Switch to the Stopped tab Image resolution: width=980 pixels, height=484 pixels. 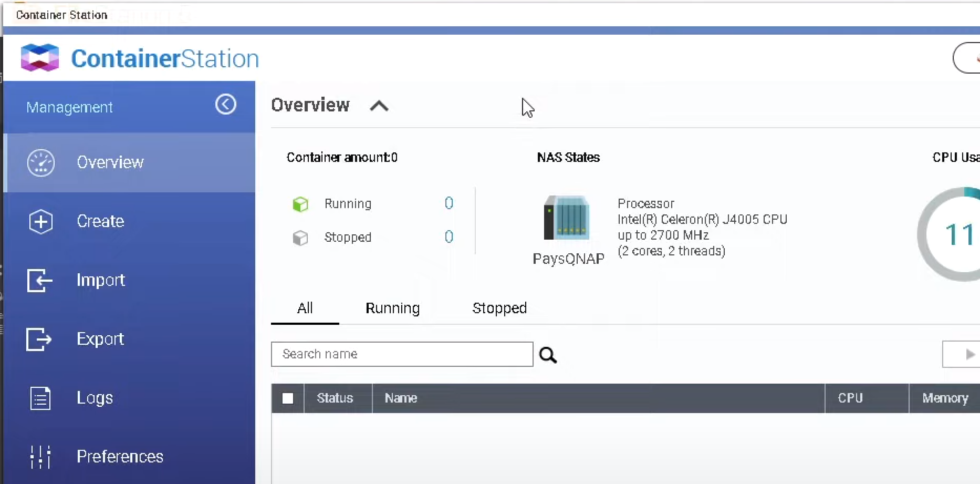pyautogui.click(x=499, y=308)
